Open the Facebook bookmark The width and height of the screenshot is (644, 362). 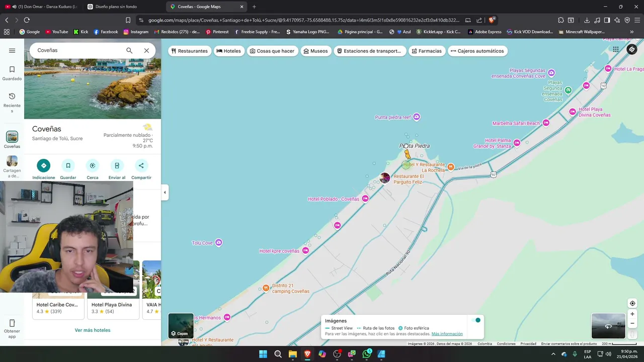106,32
